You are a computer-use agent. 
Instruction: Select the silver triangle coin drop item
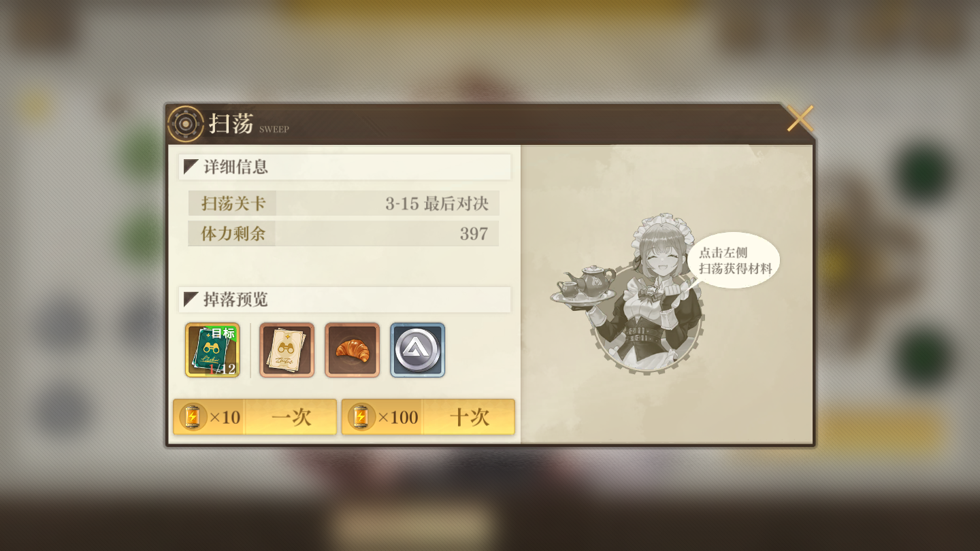(417, 350)
